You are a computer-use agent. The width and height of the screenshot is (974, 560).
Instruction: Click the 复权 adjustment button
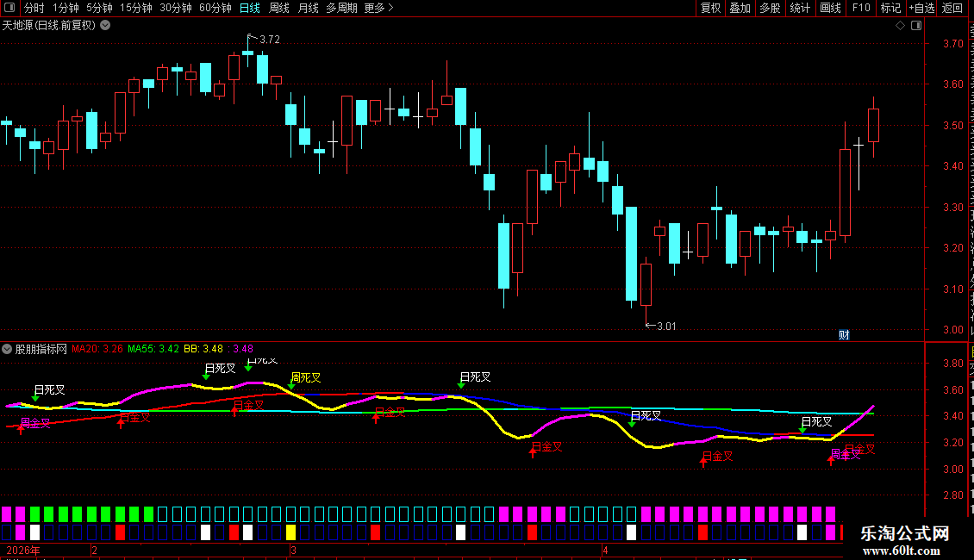coord(710,8)
